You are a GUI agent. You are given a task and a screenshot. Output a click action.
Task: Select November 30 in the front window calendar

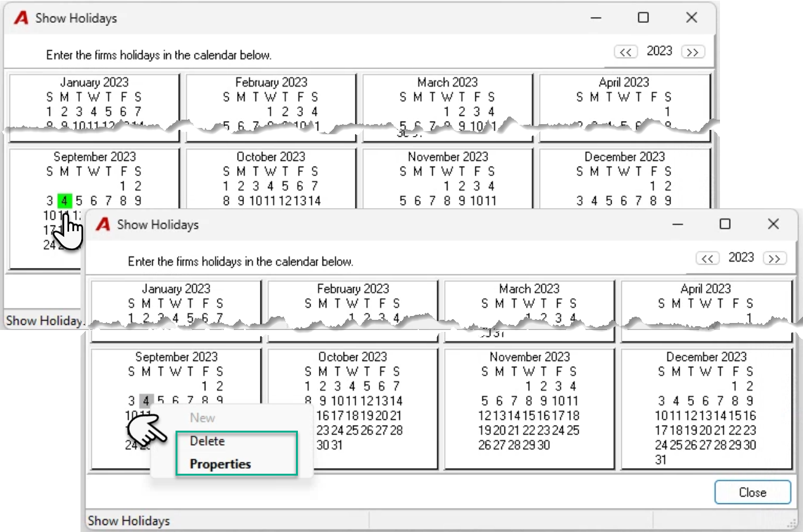(544, 445)
